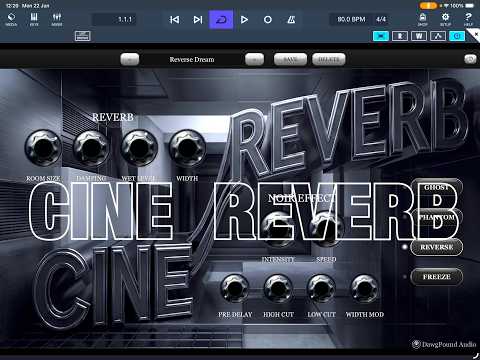Click the Delete preset button
Screen dimensions: 480x360
[329, 59]
